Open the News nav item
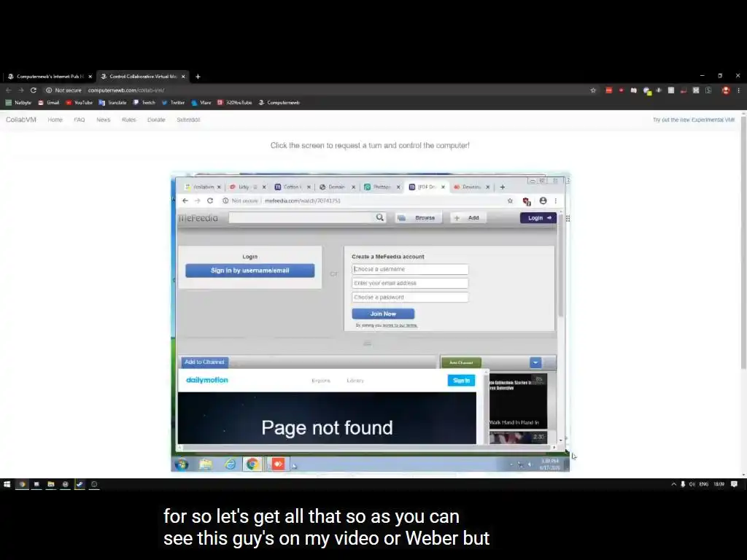Screen dimensions: 747x560 pyautogui.click(x=104, y=120)
